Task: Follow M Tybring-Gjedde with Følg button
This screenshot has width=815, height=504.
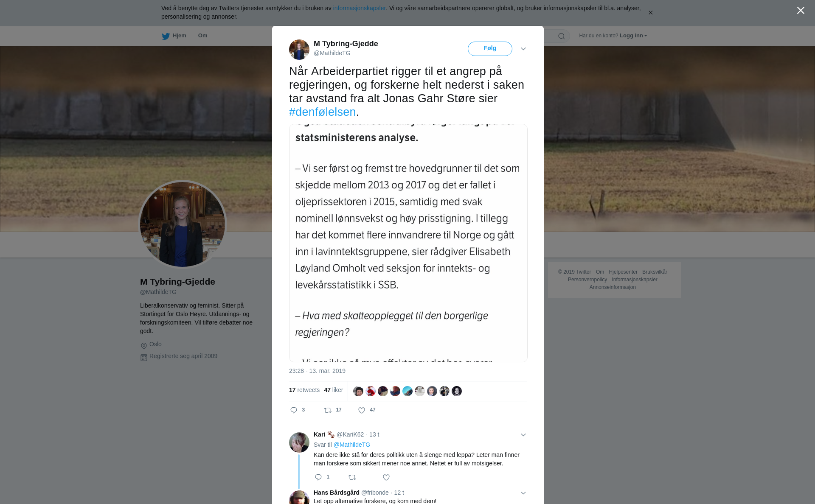Action: coord(490,49)
